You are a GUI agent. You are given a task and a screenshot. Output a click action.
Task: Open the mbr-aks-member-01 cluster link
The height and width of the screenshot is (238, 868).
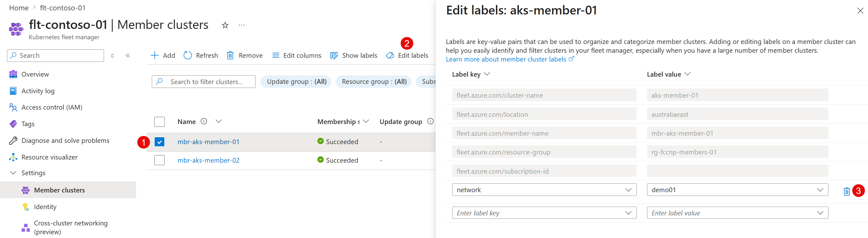point(208,142)
